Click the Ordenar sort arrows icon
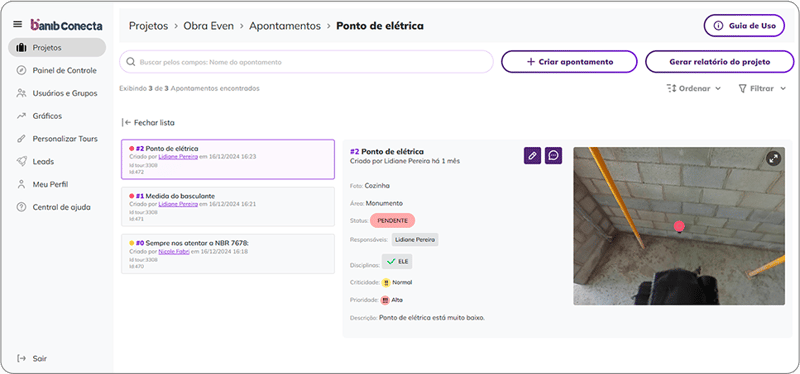 671,88
